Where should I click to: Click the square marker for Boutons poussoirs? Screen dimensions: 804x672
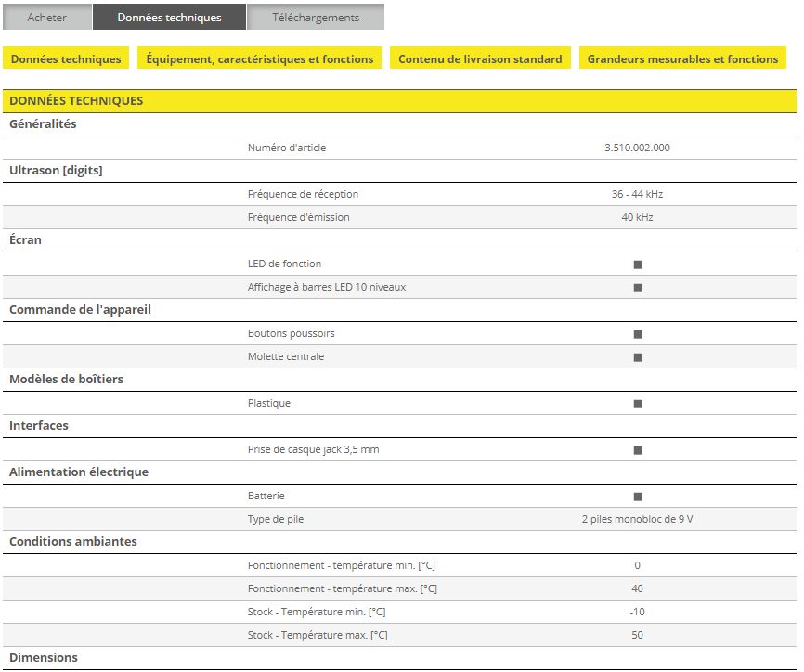[637, 334]
